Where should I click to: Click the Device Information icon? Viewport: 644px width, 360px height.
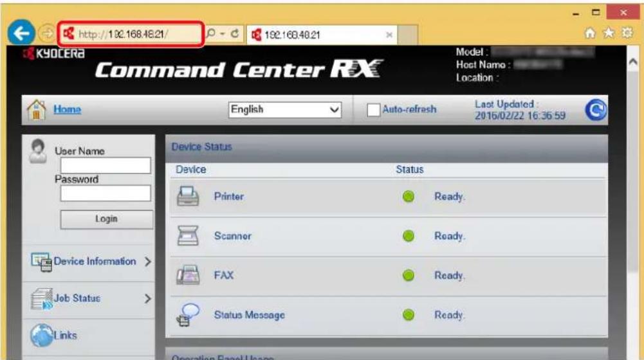click(41, 262)
